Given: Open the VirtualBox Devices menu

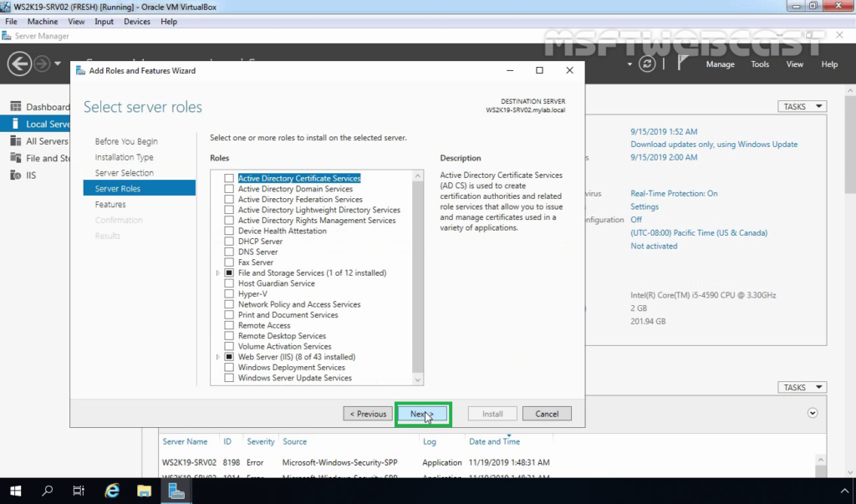Looking at the screenshot, I should pos(137,21).
